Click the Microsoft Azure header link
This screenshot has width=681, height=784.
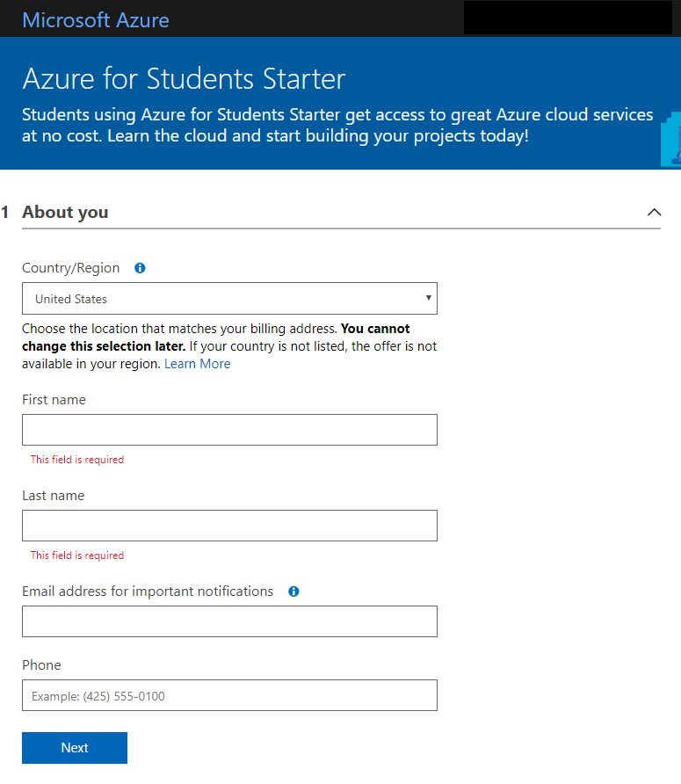96,20
